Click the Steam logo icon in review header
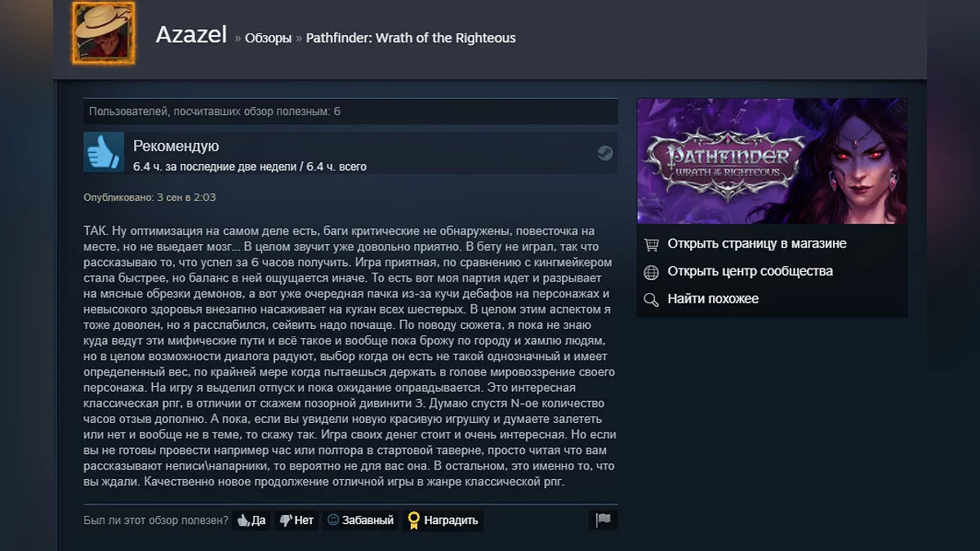980x551 pixels. coord(605,153)
